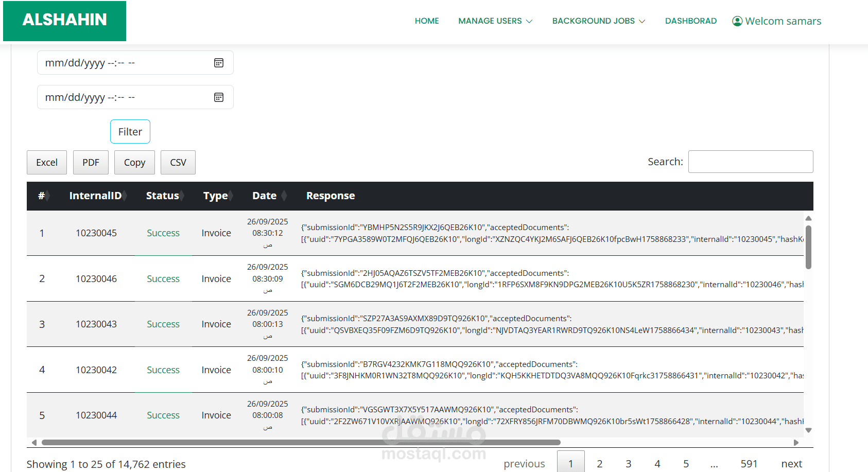Select InternalID cell 10230043

[x=96, y=324]
